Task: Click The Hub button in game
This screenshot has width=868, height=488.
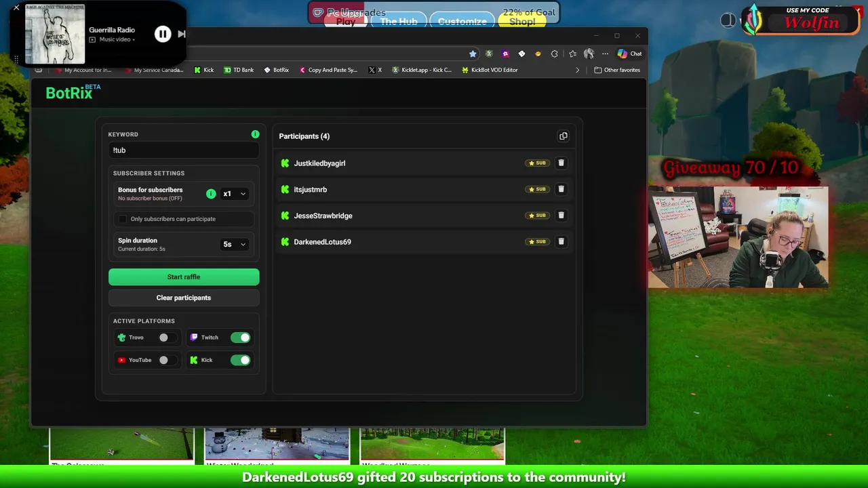Action: coord(399,21)
